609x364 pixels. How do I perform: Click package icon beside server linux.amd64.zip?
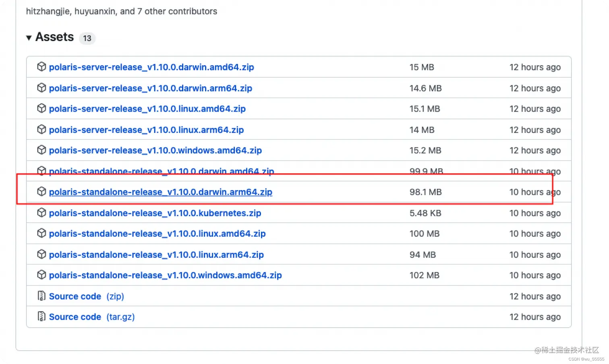(x=41, y=108)
